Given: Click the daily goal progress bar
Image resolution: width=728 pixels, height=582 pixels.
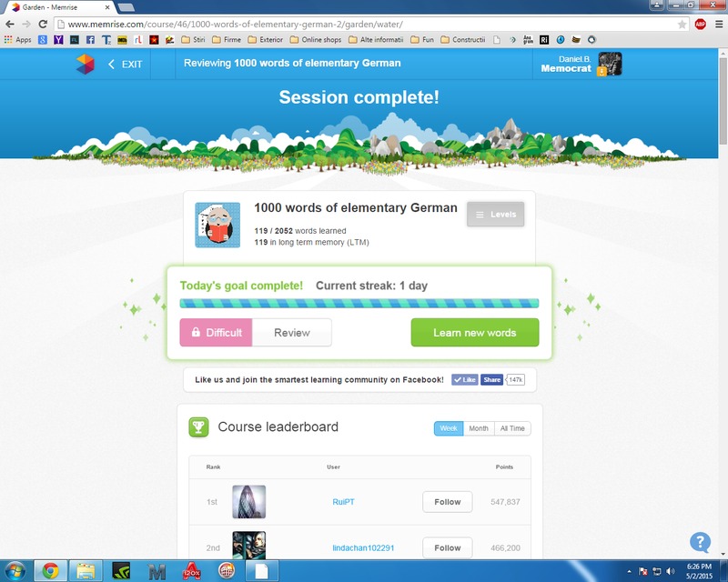Looking at the screenshot, I should coord(359,304).
